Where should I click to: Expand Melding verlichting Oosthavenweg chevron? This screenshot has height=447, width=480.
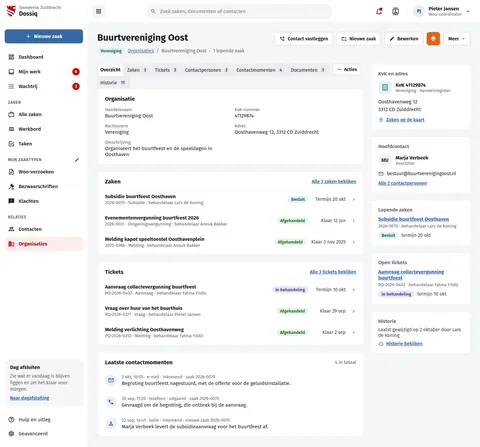click(x=354, y=332)
